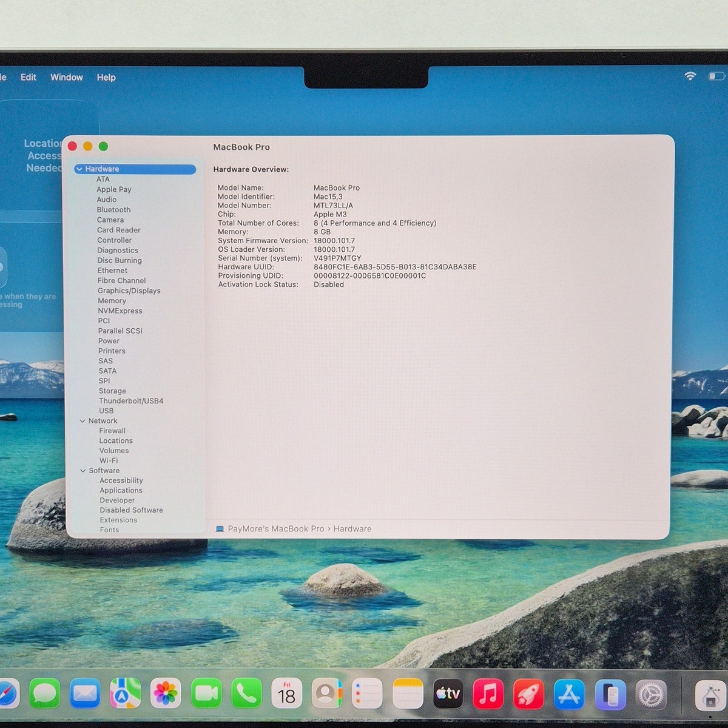Select Memory in the sidebar
This screenshot has width=728, height=728.
[x=112, y=301]
